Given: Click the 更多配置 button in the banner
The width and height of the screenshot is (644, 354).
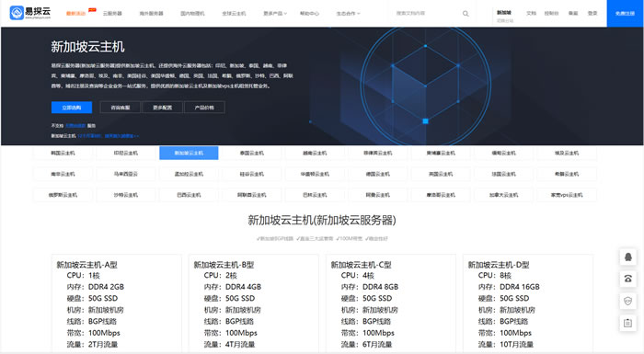Looking at the screenshot, I should 162,108.
